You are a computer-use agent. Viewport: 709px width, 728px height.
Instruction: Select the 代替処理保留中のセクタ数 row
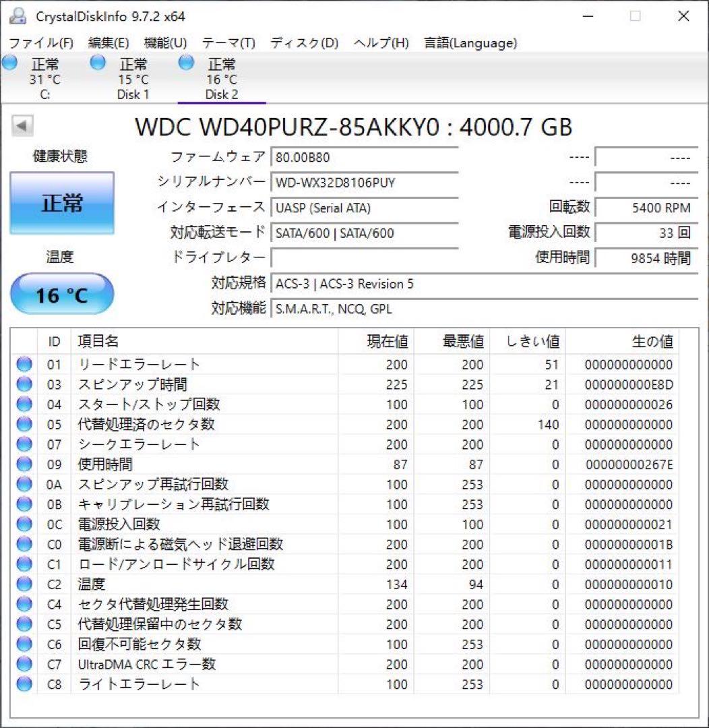(344, 624)
